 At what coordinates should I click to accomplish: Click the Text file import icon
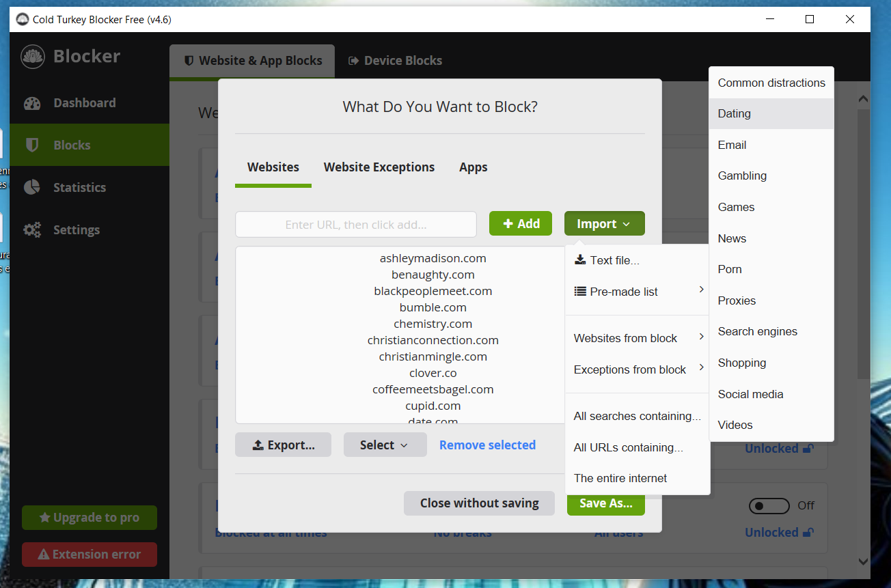point(580,260)
